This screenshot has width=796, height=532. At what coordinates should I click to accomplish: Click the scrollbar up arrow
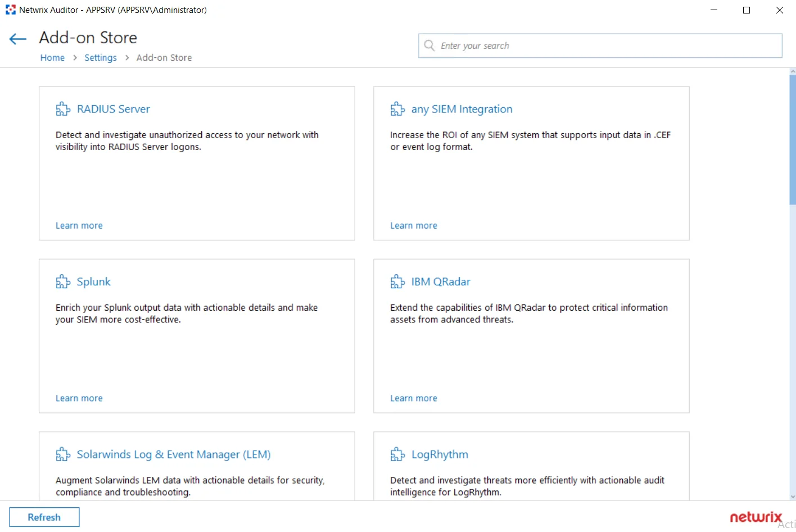793,71
